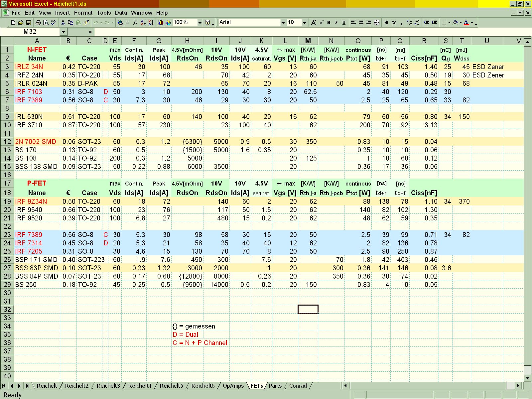This screenshot has height=399, width=532.
Task: Launch the Chart Wizard icon
Action: 161,23
